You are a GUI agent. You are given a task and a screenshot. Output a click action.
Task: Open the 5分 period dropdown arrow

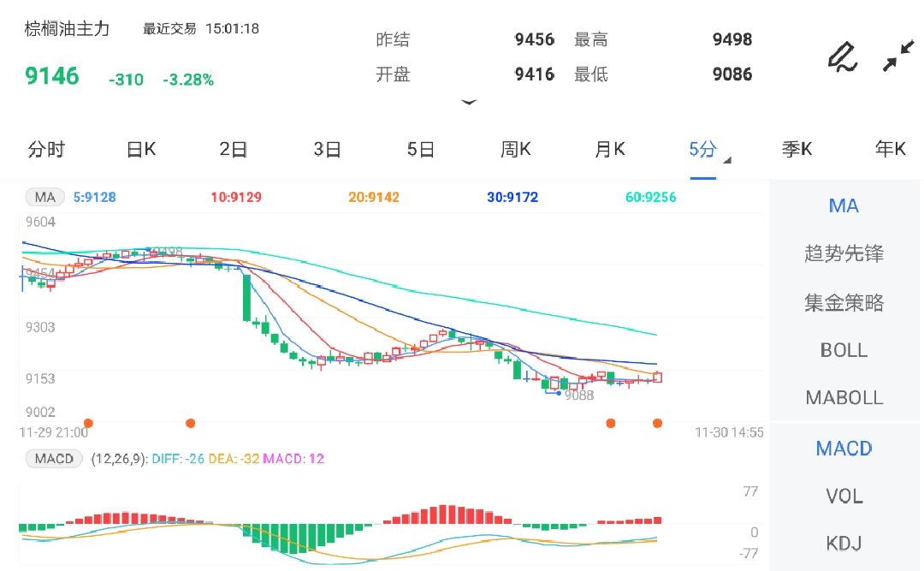[727, 160]
